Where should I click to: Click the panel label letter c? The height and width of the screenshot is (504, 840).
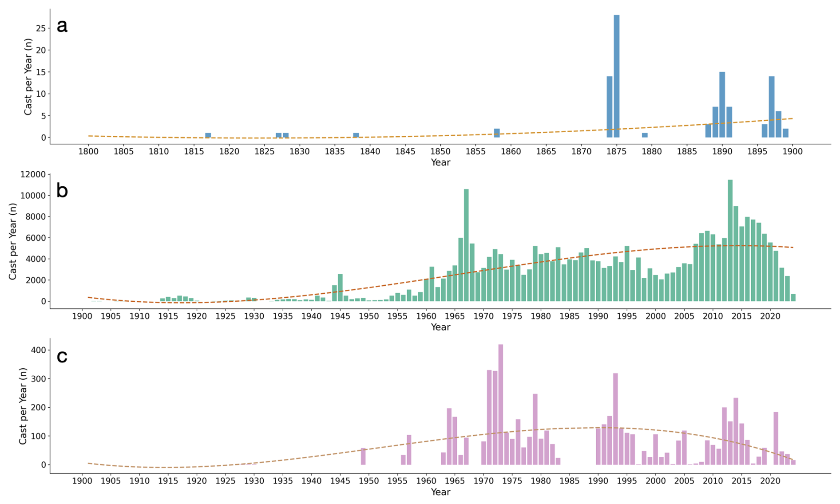pyautogui.click(x=62, y=356)
